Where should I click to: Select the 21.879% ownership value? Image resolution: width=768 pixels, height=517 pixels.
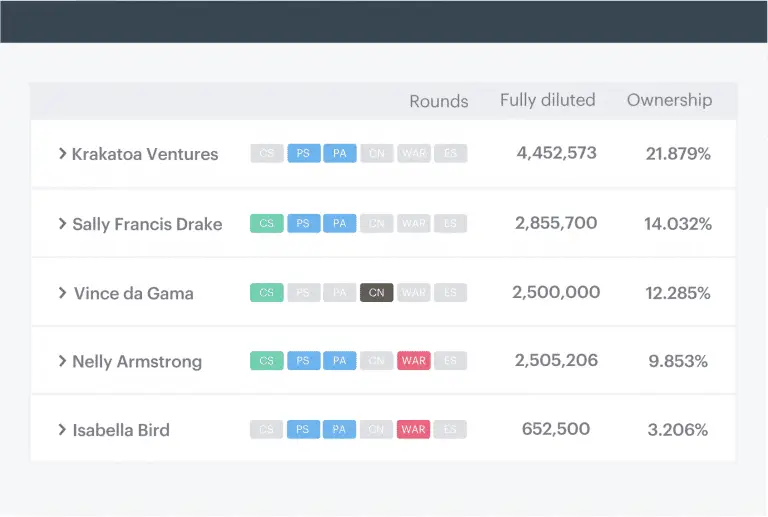[x=678, y=154]
